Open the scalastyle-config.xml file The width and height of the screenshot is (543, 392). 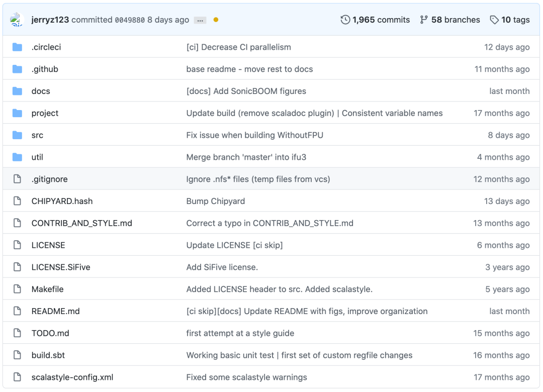click(x=72, y=377)
